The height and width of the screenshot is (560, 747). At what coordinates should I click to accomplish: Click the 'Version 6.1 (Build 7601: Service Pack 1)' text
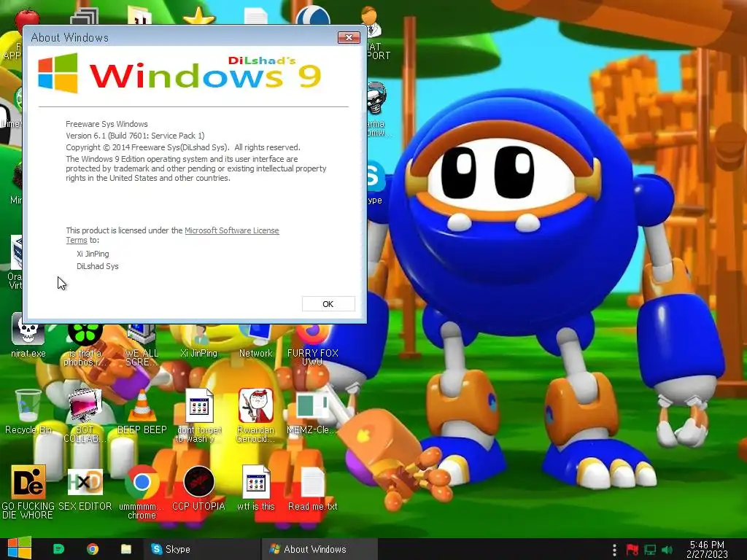tap(135, 136)
